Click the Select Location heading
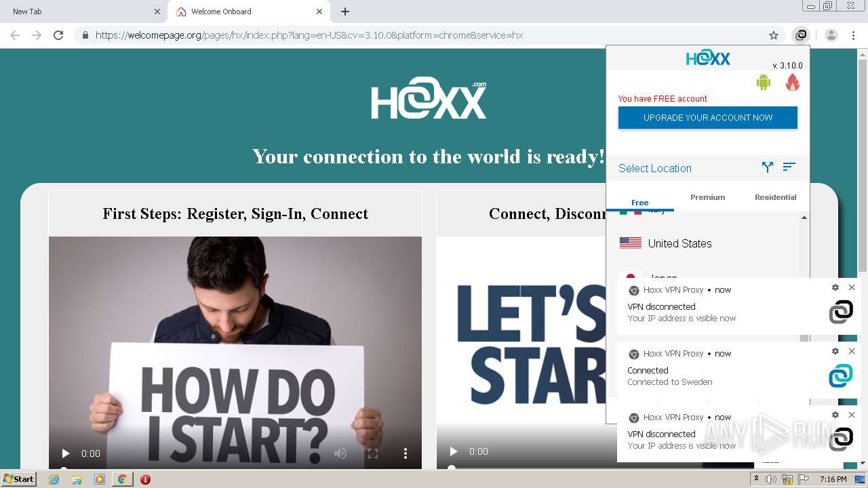Screen dimensions: 868x488 pos(655,168)
